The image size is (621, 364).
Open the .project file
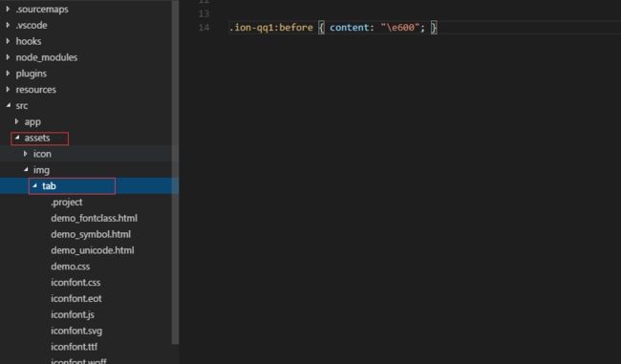click(x=67, y=202)
